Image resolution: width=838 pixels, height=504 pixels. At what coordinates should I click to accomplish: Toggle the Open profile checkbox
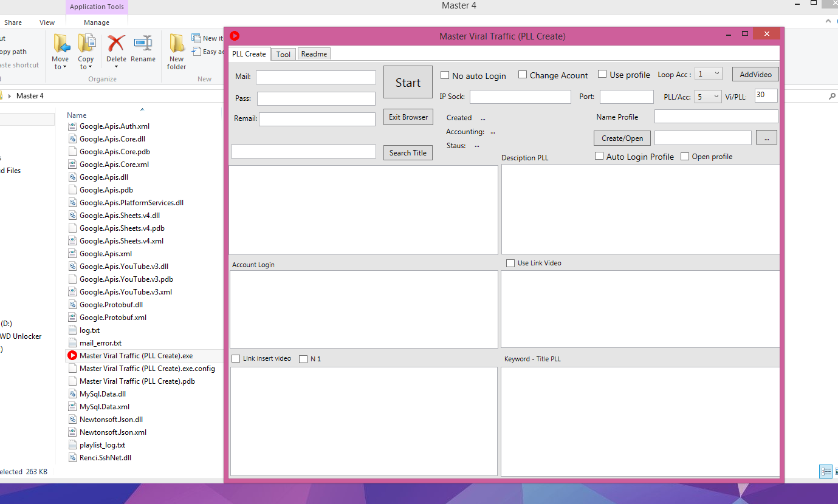(685, 156)
